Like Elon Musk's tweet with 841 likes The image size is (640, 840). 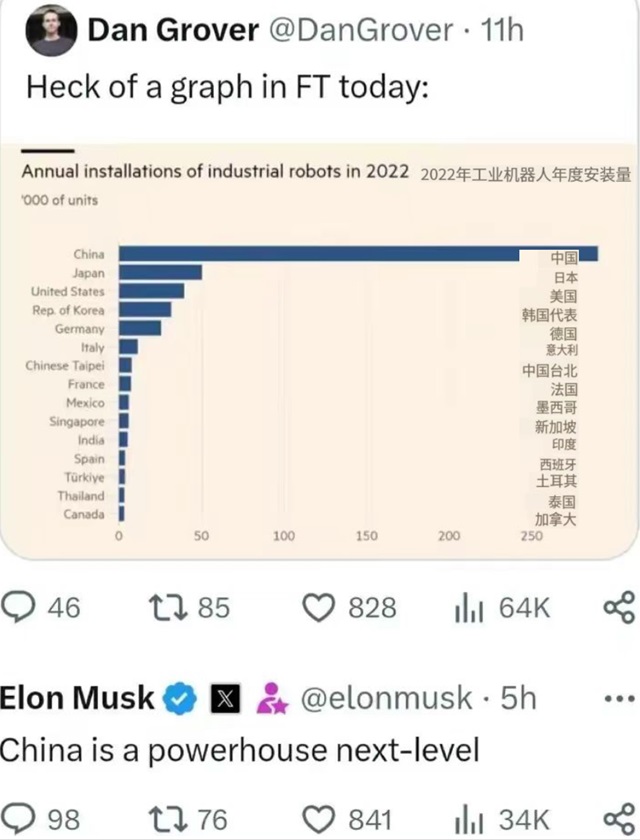pos(319,820)
